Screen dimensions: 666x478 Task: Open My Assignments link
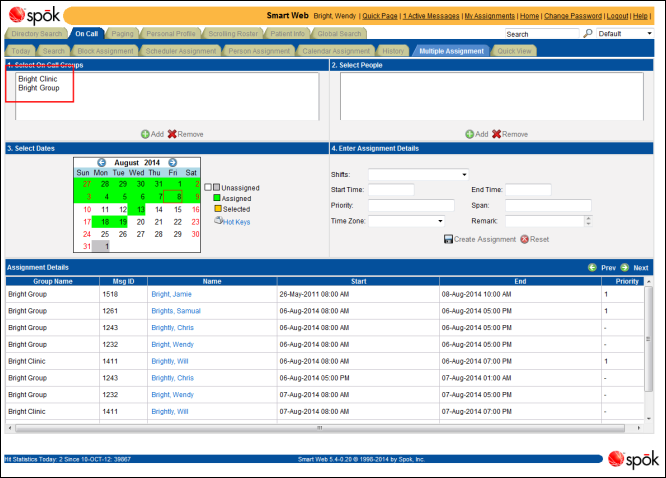pos(490,16)
